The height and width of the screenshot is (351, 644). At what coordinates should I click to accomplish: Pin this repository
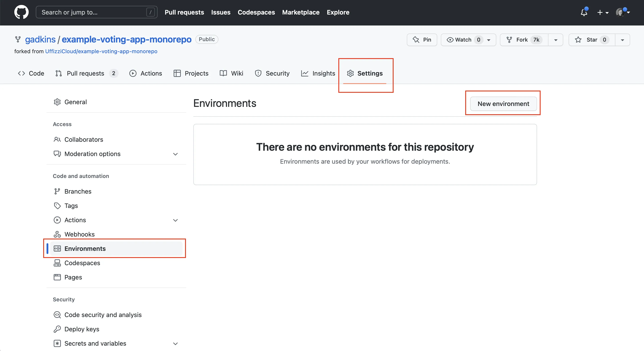pyautogui.click(x=422, y=40)
